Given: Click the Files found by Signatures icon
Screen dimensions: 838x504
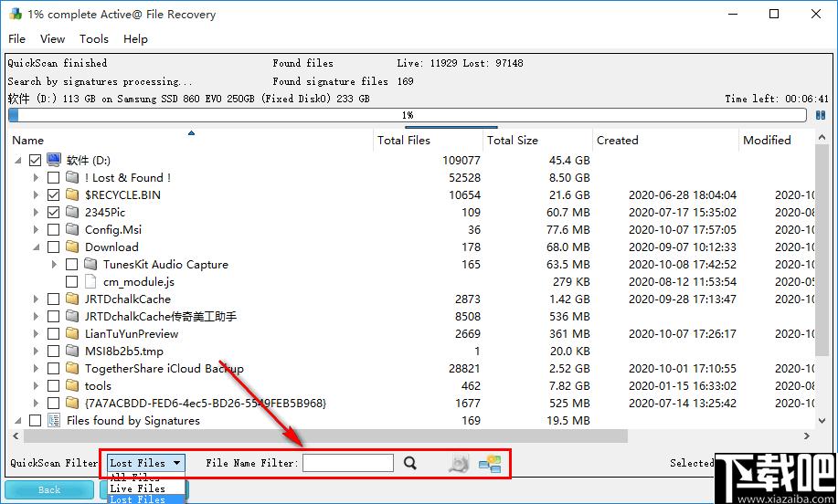Looking at the screenshot, I should point(54,420).
